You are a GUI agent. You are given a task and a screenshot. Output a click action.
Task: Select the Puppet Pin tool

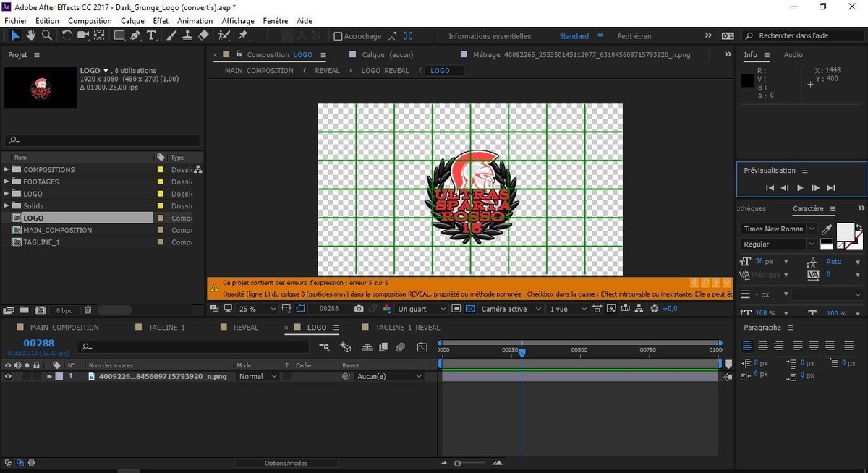pyautogui.click(x=243, y=35)
